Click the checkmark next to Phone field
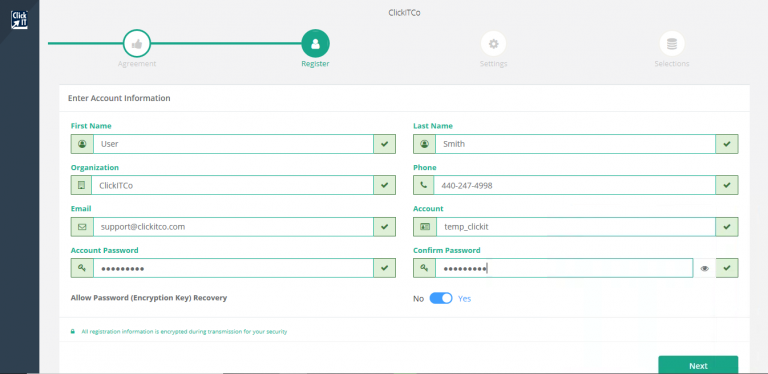768x374 pixels. [x=727, y=186]
